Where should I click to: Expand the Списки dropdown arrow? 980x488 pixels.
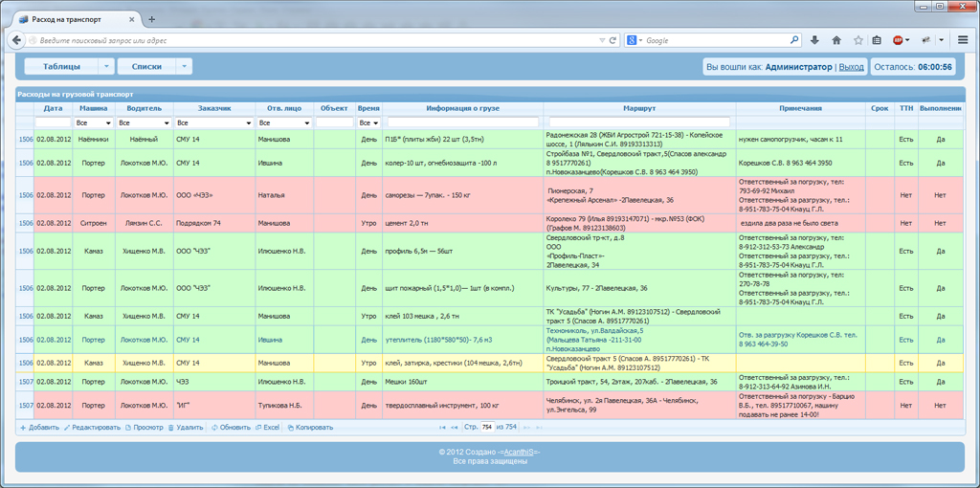(184, 66)
